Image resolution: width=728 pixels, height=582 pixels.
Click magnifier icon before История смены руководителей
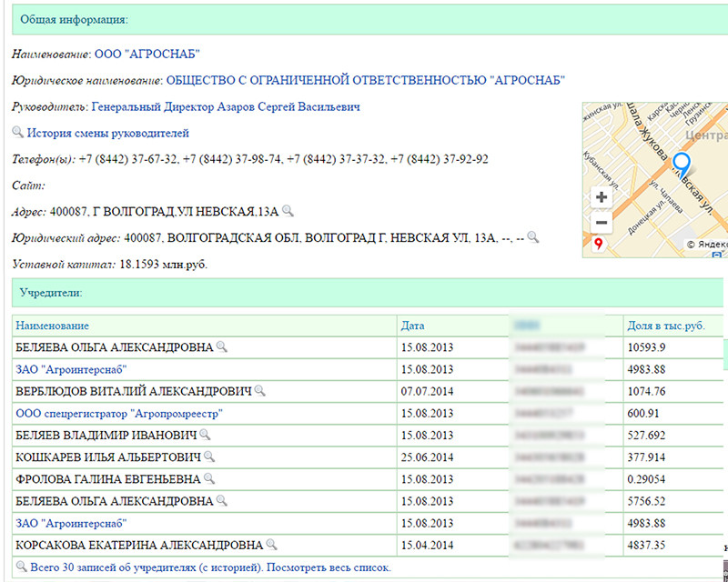click(x=17, y=132)
